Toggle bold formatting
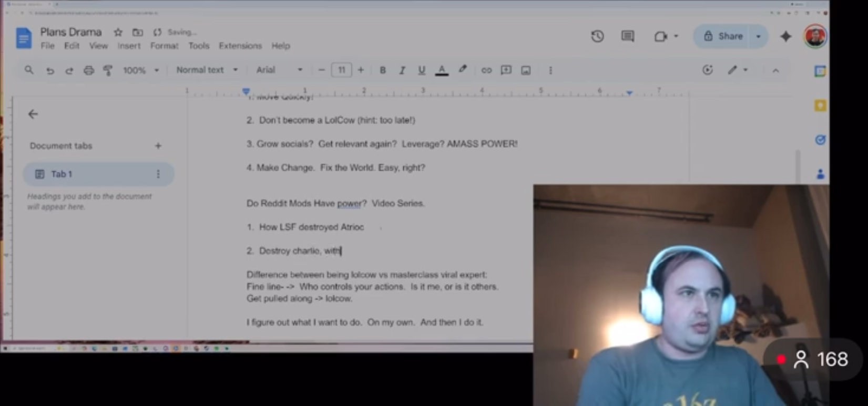This screenshot has height=406, width=868. tap(383, 70)
